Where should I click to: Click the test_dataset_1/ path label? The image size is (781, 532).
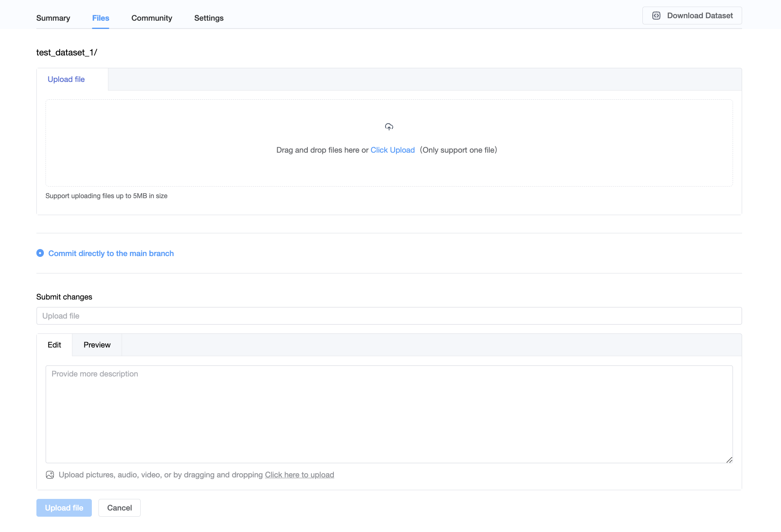(x=67, y=53)
